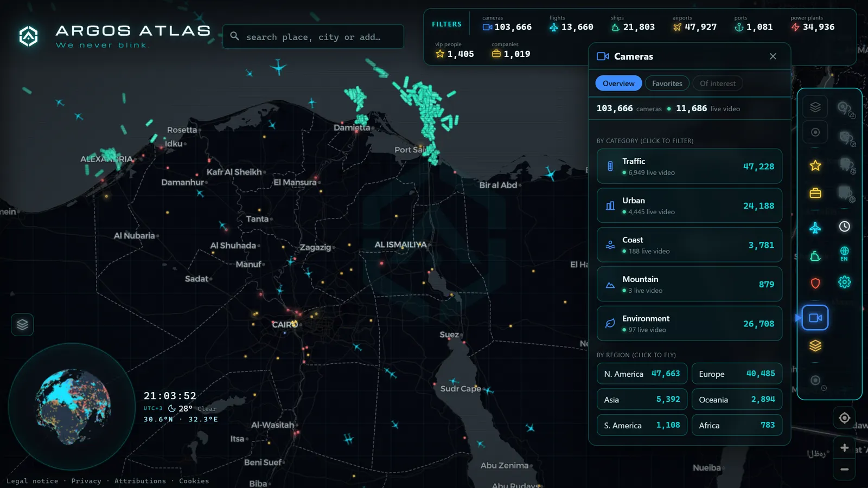
Task: Change language via the EN globe icon
Action: tap(845, 254)
